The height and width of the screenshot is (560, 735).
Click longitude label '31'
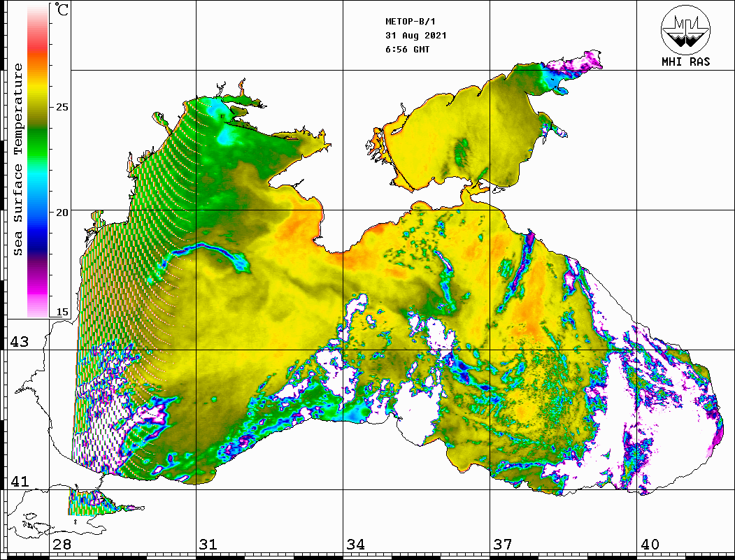tap(208, 545)
